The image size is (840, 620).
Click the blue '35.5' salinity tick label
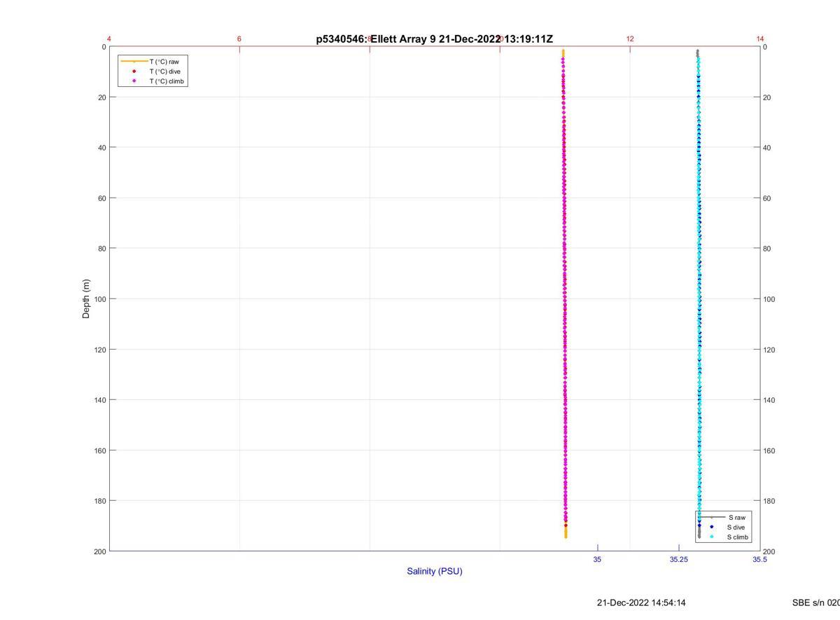coord(759,560)
